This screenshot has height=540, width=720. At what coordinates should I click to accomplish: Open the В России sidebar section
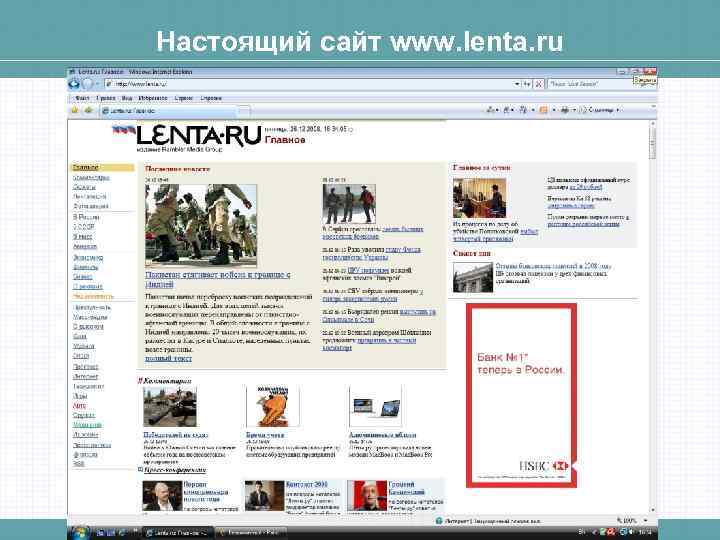tap(86, 217)
